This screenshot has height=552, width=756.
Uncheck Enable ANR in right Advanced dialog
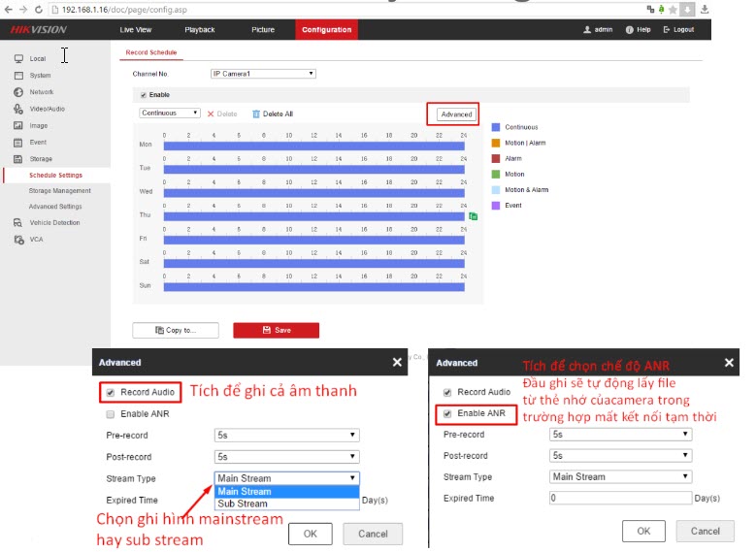click(x=446, y=413)
